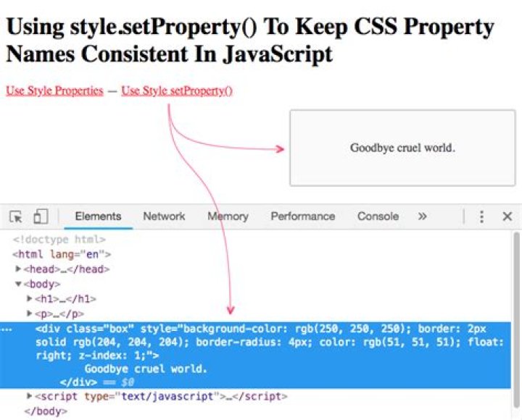Click the page heading about style.setProperty()
The width and height of the screenshot is (522, 420).
(x=249, y=40)
